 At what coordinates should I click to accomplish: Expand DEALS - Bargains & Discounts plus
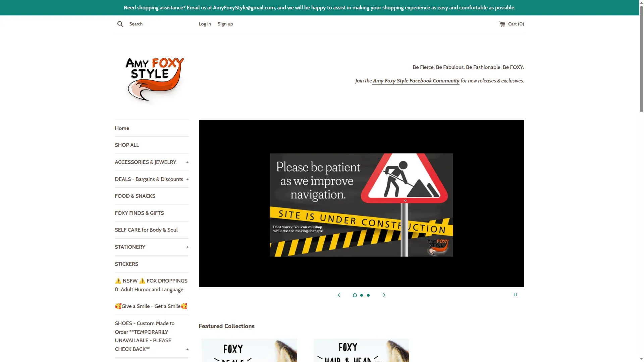187,179
